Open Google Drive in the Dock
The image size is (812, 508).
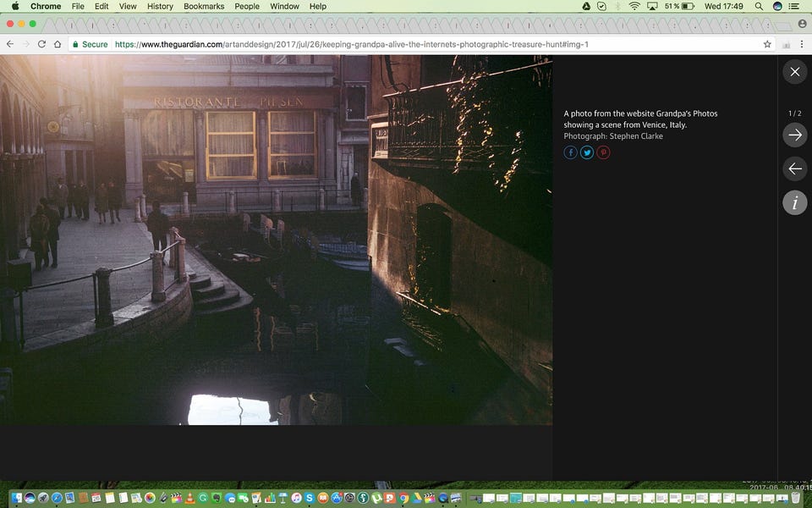(x=416, y=498)
